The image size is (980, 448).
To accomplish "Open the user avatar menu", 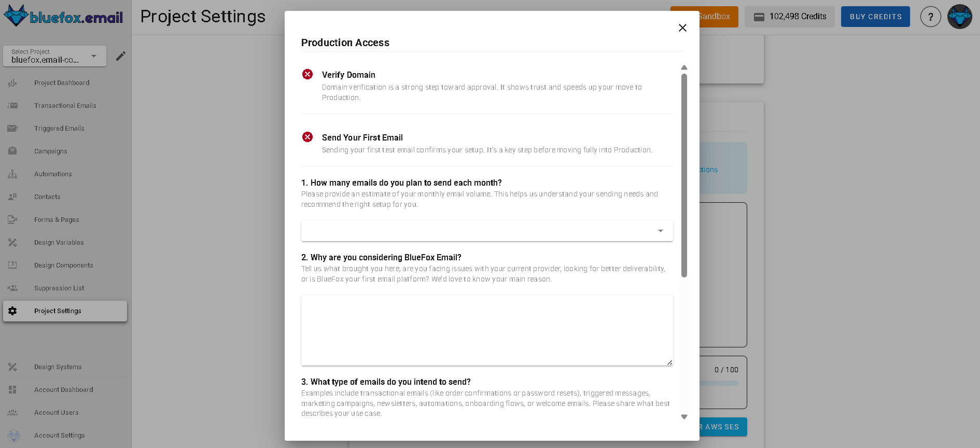I will point(959,17).
